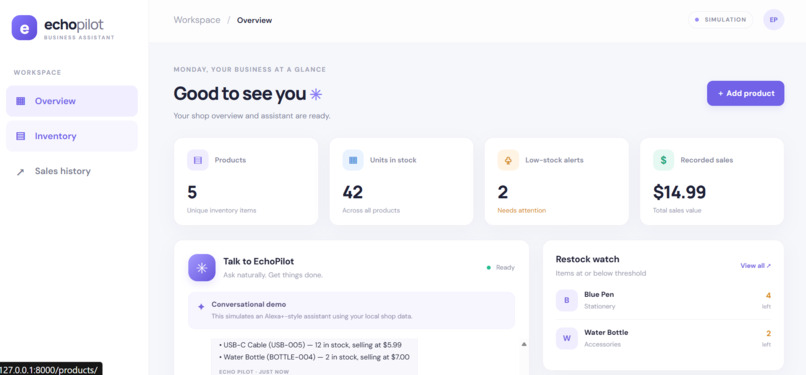The width and height of the screenshot is (806, 375).
Task: Click the Water Bottle BOTTLE-004 chat line
Action: (314, 357)
